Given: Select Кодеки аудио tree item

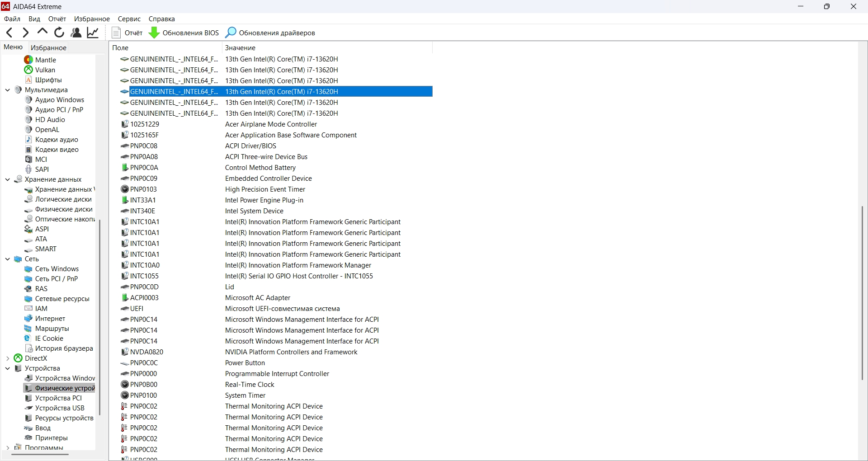Looking at the screenshot, I should [52, 140].
